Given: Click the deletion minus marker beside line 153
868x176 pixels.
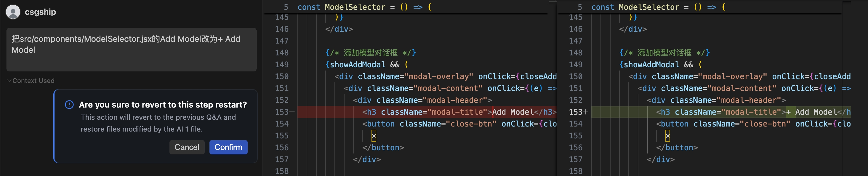Looking at the screenshot, I should pos(292,112).
